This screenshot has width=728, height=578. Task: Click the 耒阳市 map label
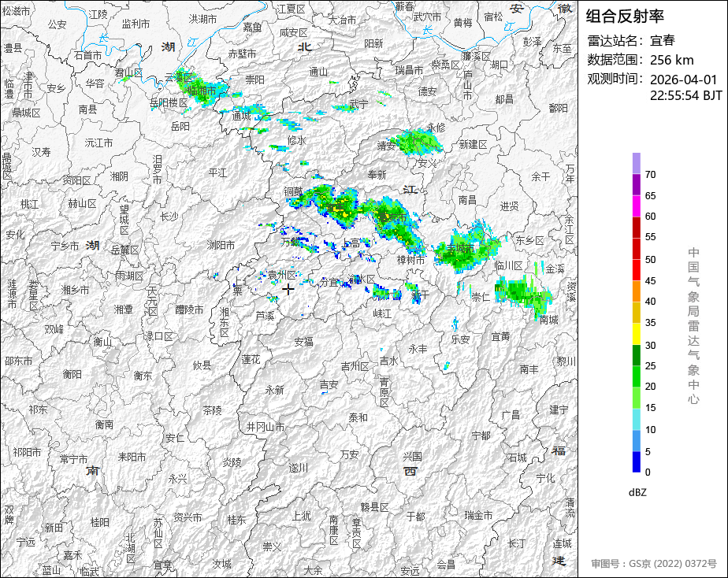132,457
